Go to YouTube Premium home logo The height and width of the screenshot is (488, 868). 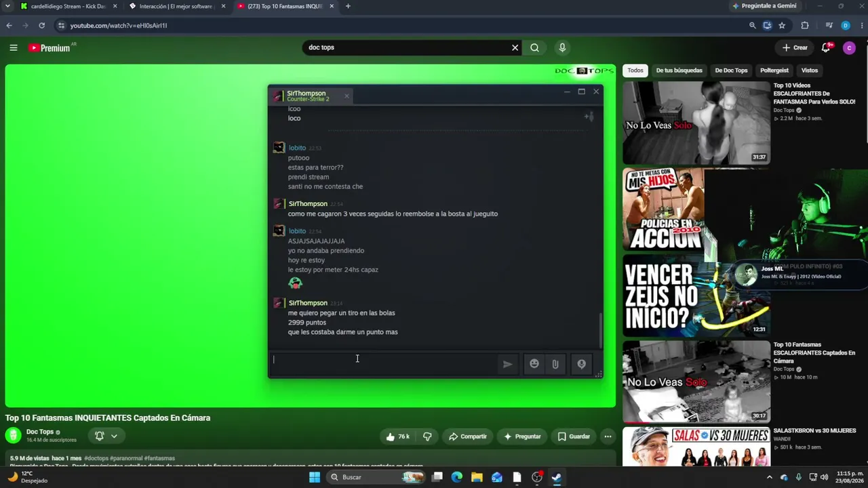50,48
